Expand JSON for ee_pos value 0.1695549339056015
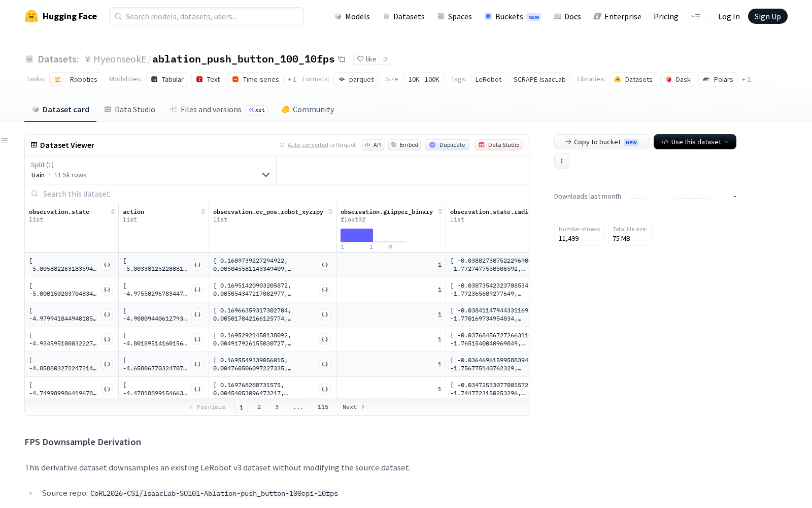Viewport: 812px width, 508px height. tap(325, 364)
